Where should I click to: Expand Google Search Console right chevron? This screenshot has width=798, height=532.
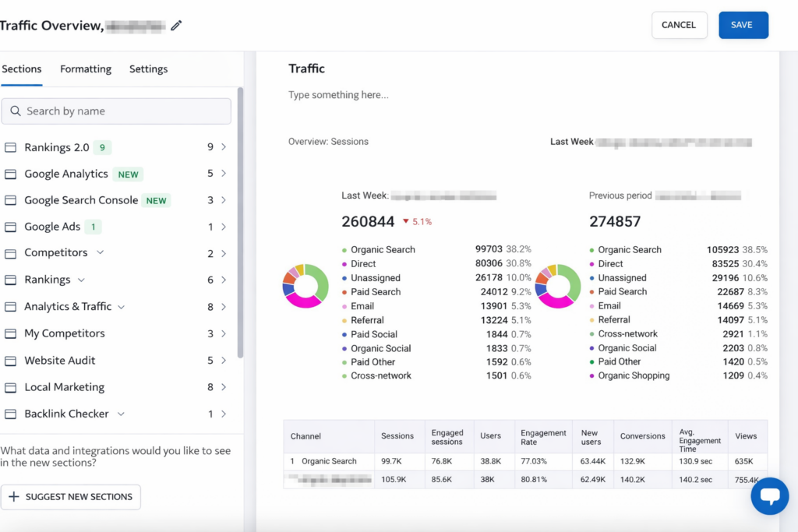(x=224, y=200)
